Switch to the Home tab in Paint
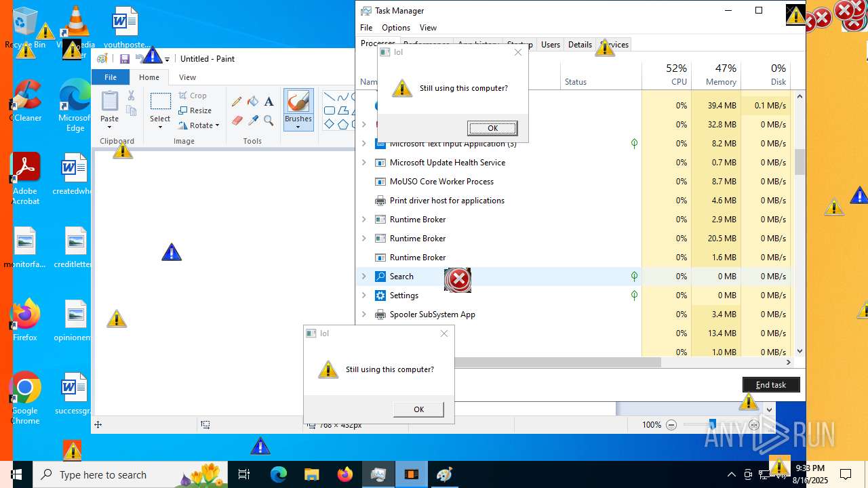Viewport: 868px width, 488px height. (149, 77)
